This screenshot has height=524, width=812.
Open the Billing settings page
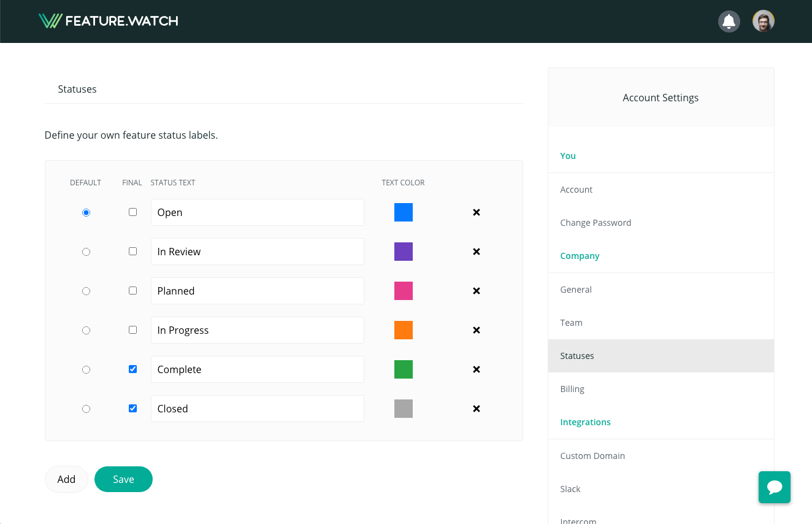572,389
